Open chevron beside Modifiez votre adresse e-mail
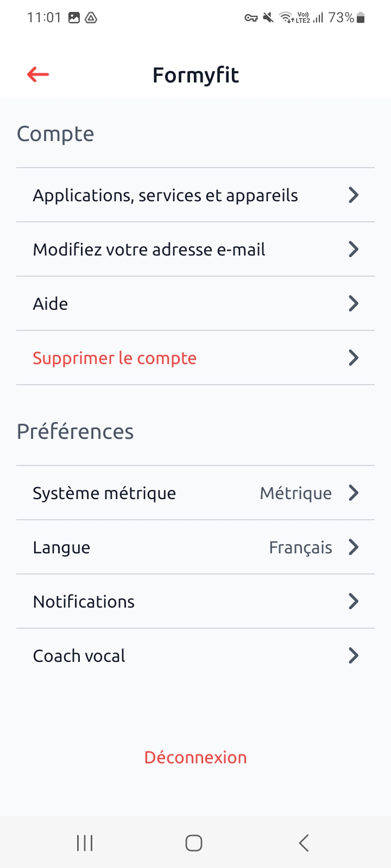Screen dimensions: 391x868 point(354,249)
